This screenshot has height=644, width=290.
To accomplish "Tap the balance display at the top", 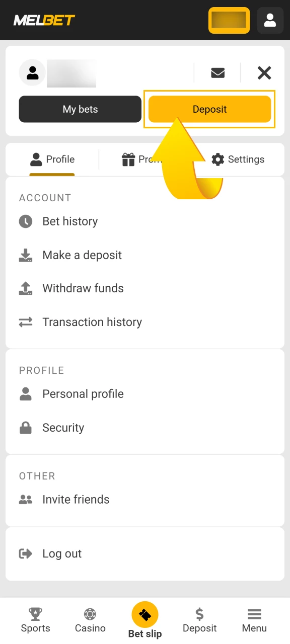I will (x=229, y=20).
